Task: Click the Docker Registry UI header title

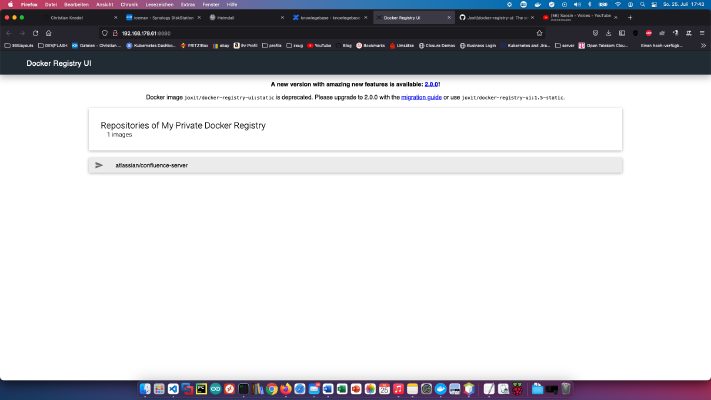Action: pyautogui.click(x=59, y=63)
